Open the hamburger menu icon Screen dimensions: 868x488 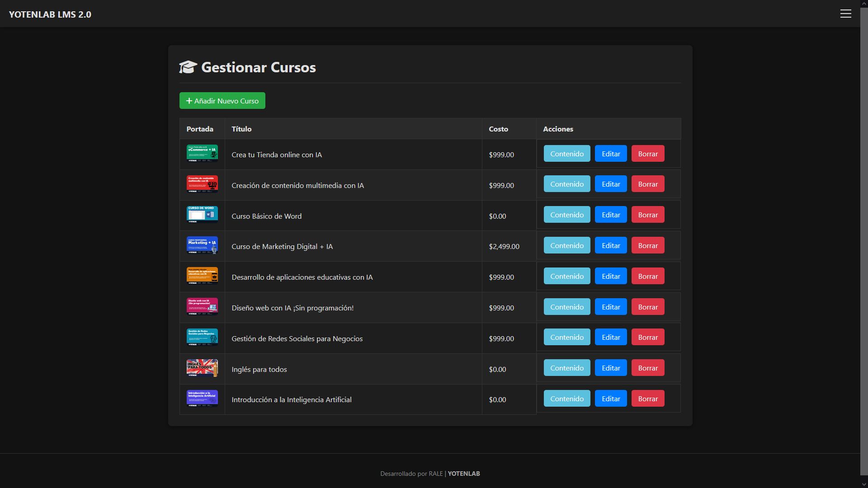(x=845, y=14)
